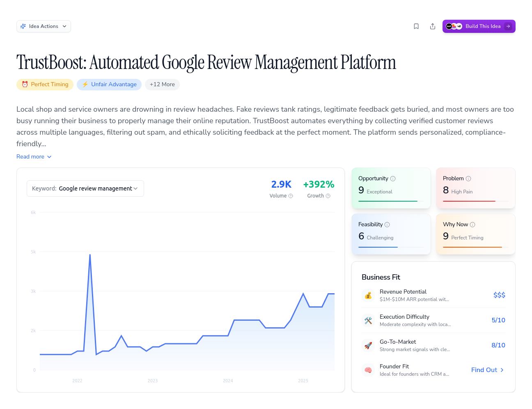
Task: Click the 2024 axis label
Action: click(x=228, y=381)
